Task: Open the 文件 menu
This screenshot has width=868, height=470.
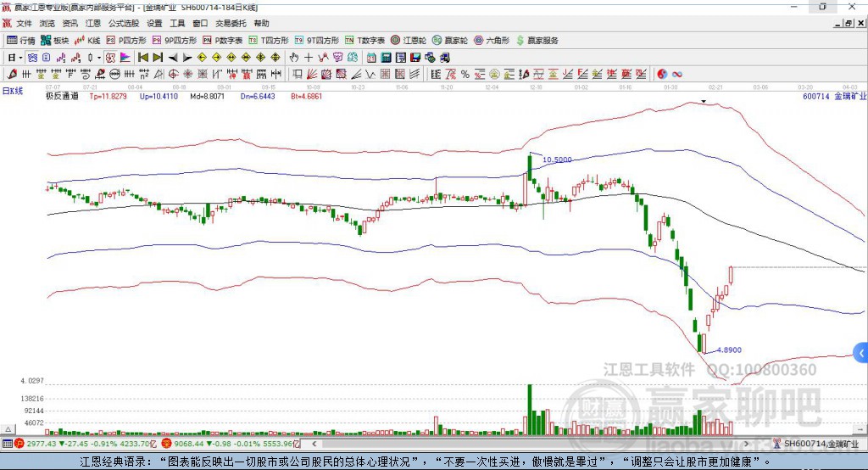Action: [24, 23]
